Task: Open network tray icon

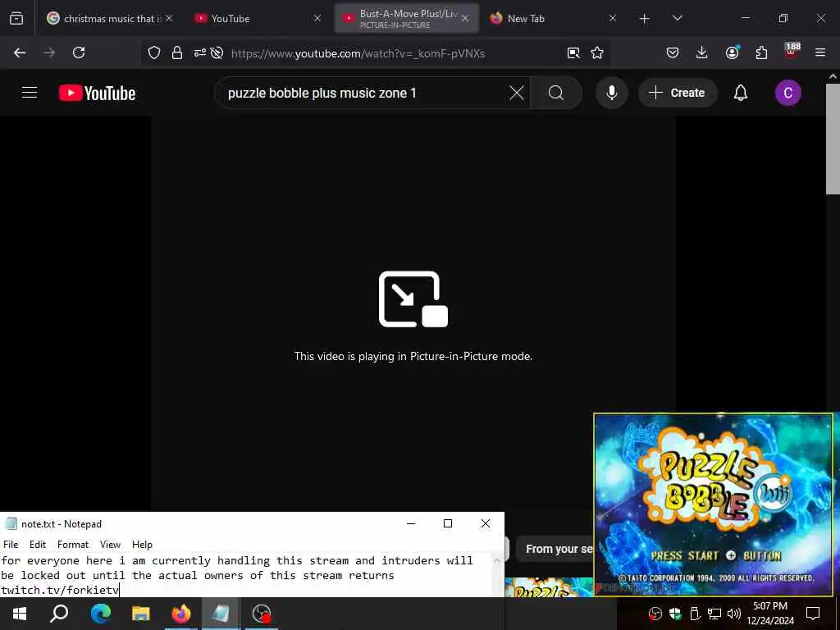Action: point(714,614)
